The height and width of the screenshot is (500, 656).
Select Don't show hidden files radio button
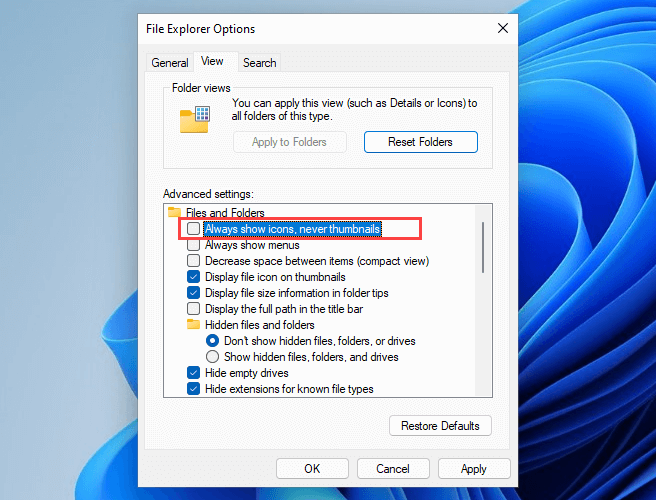point(212,341)
